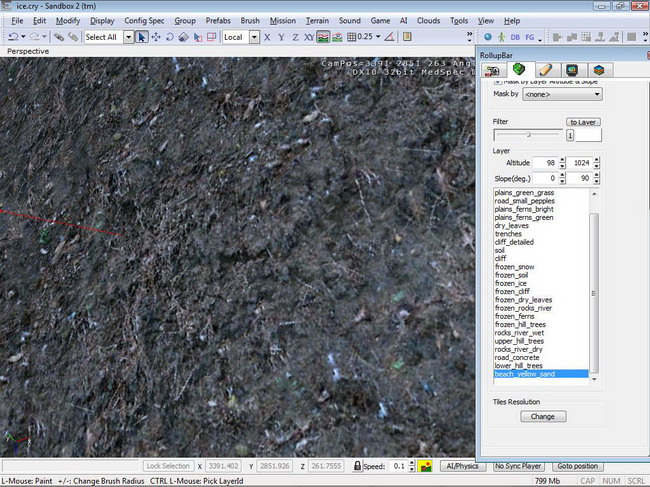Click the Lock Selection button
The image size is (650, 487).
[168, 466]
